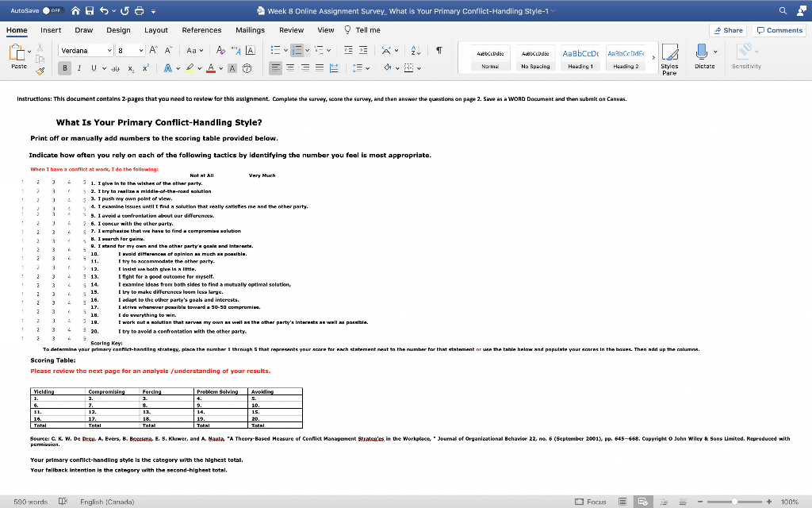Save the document with the floppy disk icon

coord(90,10)
